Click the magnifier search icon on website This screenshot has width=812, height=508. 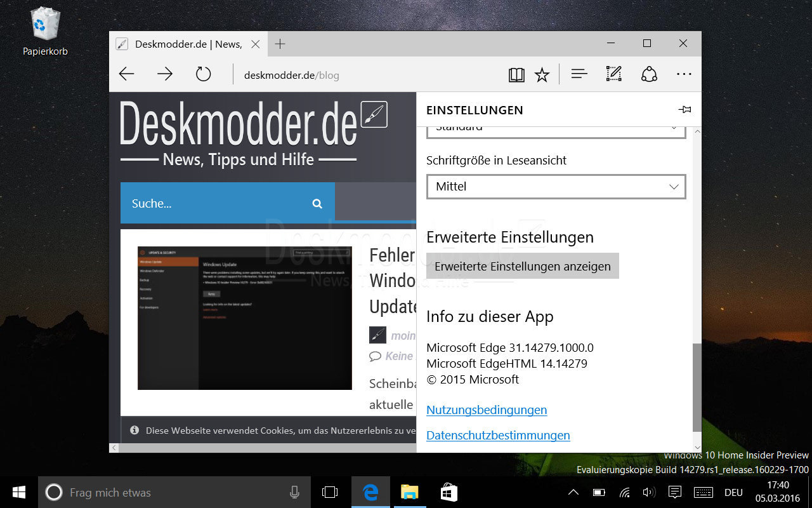click(x=317, y=203)
